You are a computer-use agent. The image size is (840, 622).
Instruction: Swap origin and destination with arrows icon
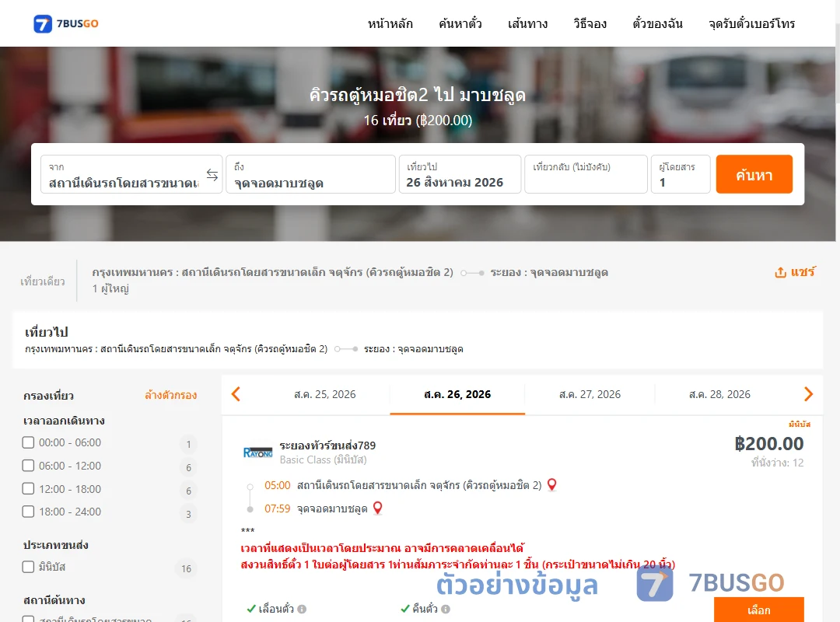(x=212, y=175)
